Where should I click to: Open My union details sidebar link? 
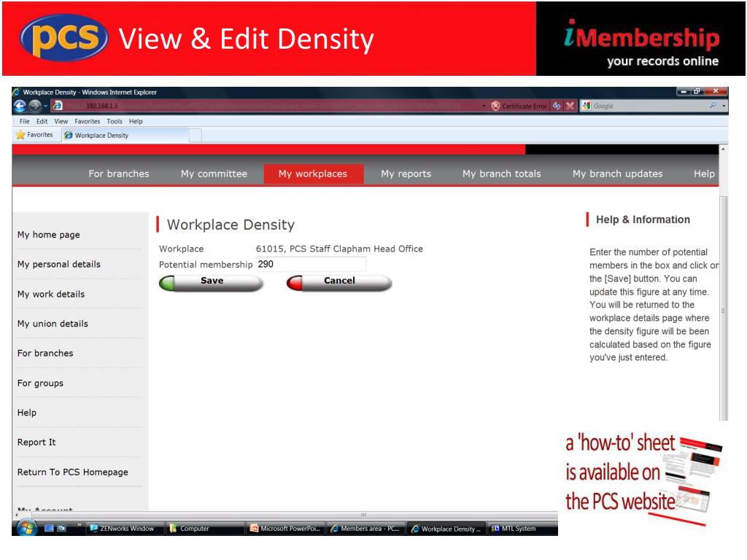coord(53,324)
